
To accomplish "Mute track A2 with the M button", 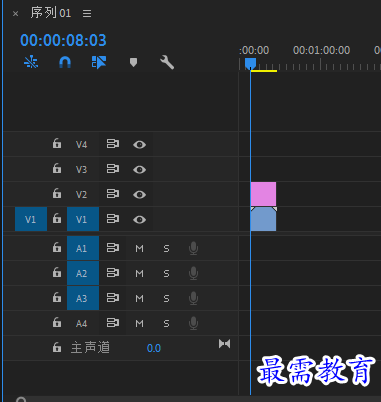I will (139, 273).
